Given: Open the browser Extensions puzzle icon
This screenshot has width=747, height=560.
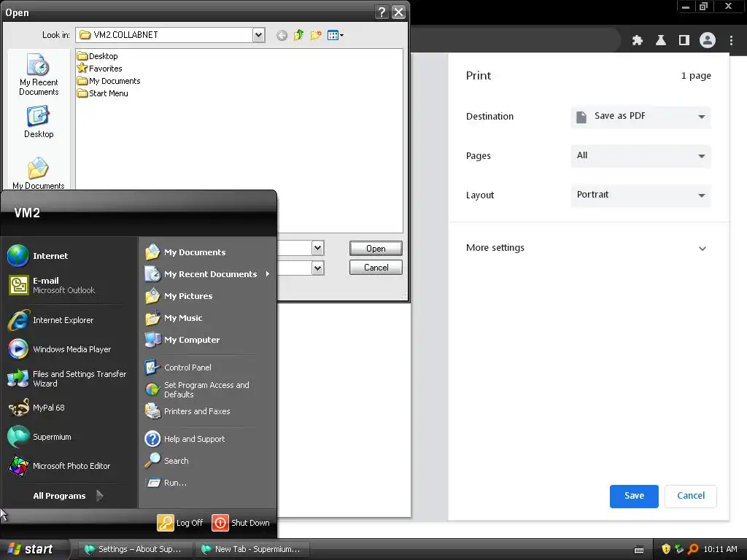Looking at the screenshot, I should 638,41.
